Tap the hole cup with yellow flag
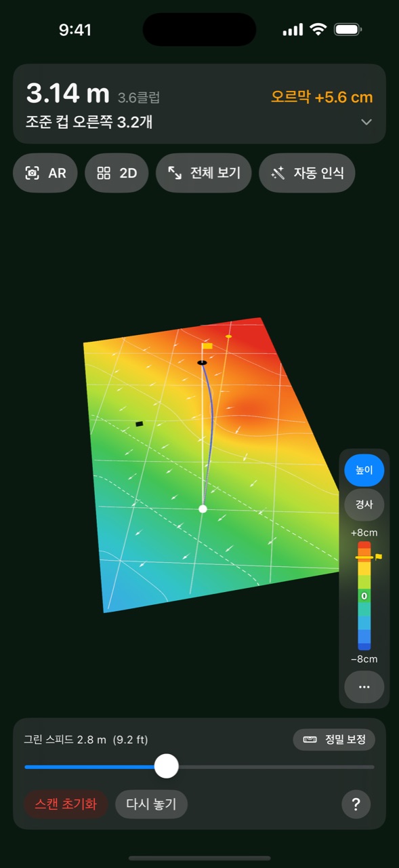Image resolution: width=399 pixels, height=868 pixels. (202, 363)
